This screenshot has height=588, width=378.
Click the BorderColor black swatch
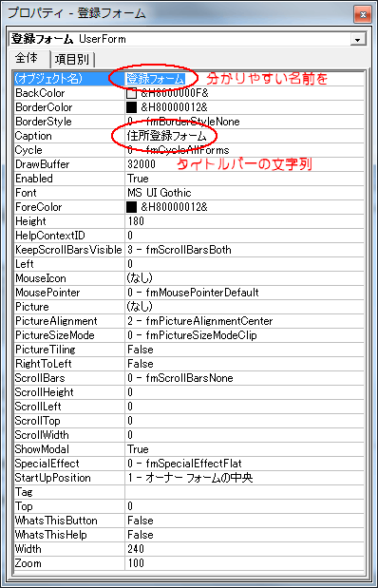(131, 107)
